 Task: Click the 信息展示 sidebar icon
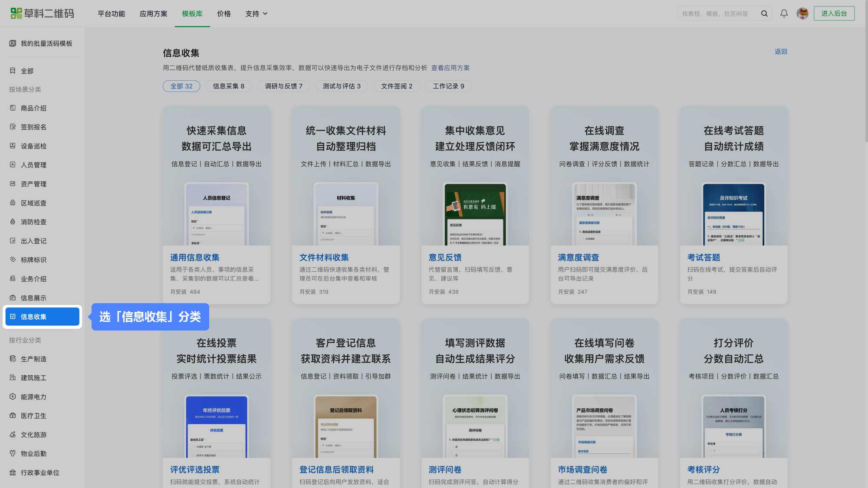pyautogui.click(x=13, y=298)
